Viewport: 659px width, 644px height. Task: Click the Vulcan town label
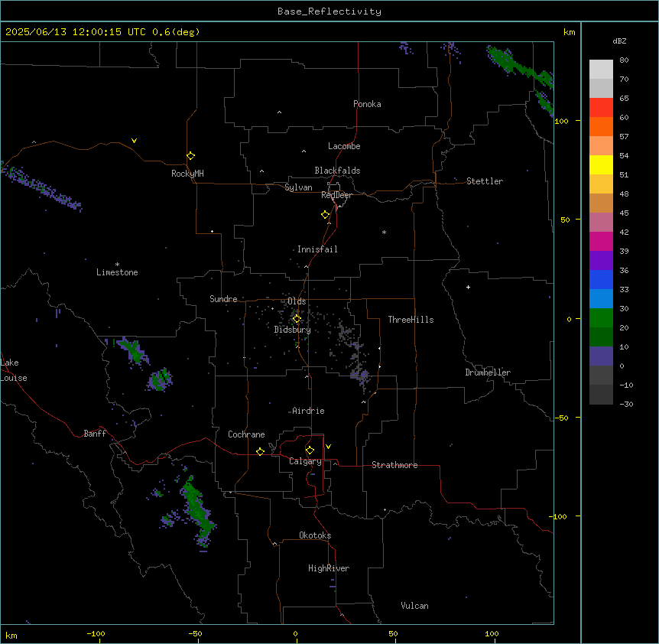[x=414, y=606]
